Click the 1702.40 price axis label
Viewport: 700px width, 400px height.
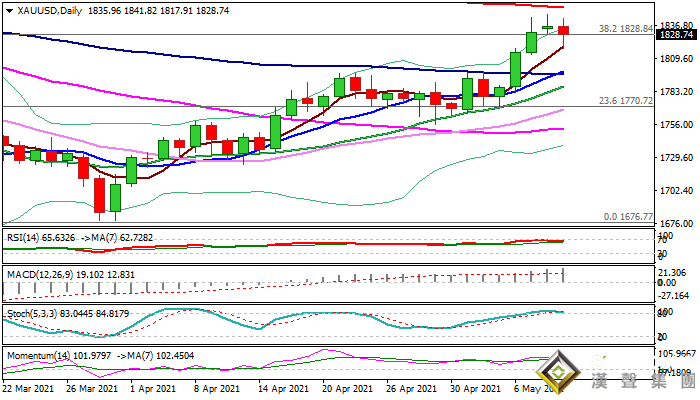click(x=677, y=191)
